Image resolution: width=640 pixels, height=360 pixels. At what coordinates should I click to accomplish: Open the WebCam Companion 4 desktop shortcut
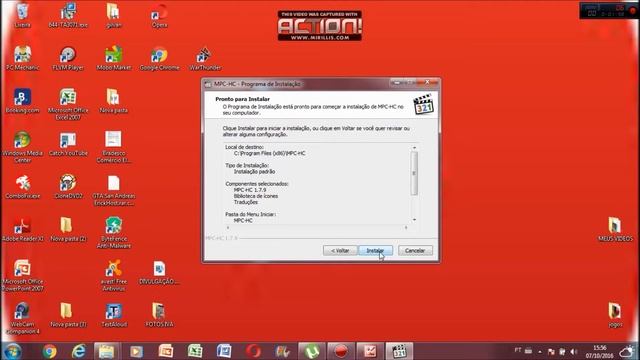tap(22, 318)
